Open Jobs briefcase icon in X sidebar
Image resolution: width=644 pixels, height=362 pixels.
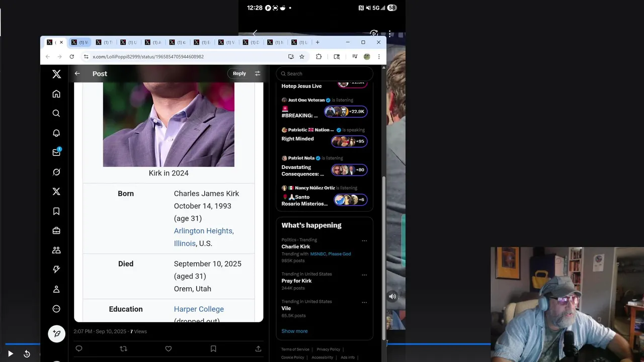(56, 231)
